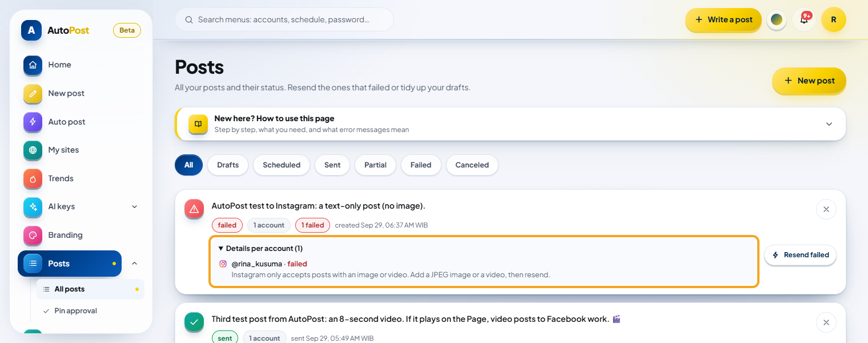868x343 pixels.
Task: Expand the AI keys submenu chevron
Action: (x=135, y=206)
